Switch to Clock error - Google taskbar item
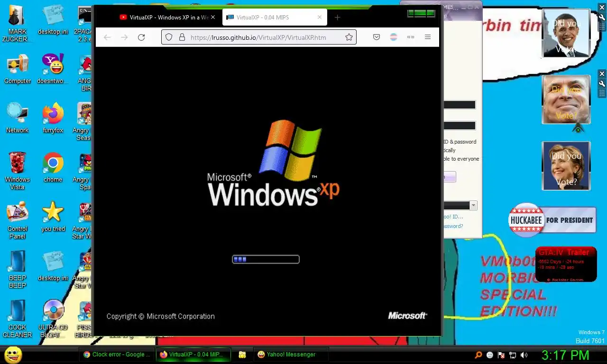The height and width of the screenshot is (364, 607). pos(117,355)
